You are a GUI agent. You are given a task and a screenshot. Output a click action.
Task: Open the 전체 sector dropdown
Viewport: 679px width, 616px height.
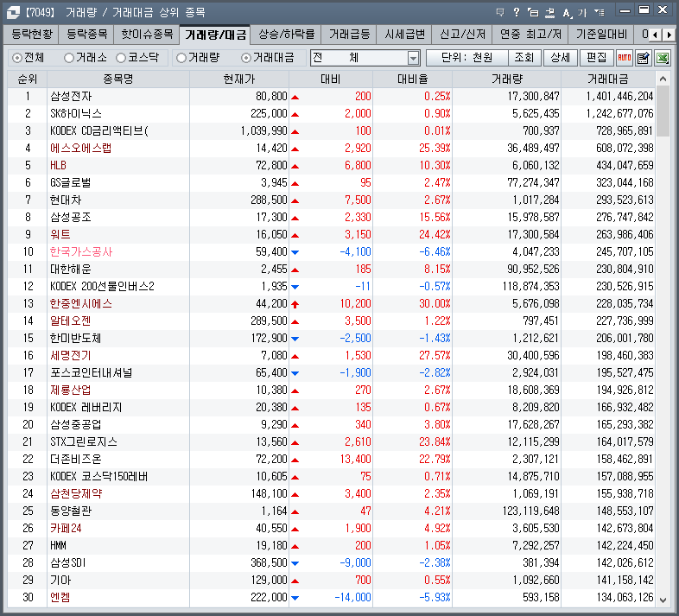pyautogui.click(x=365, y=58)
